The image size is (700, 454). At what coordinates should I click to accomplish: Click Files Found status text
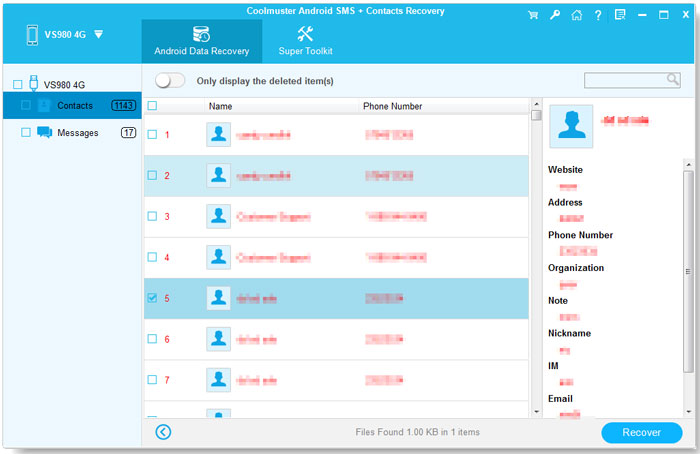point(417,432)
